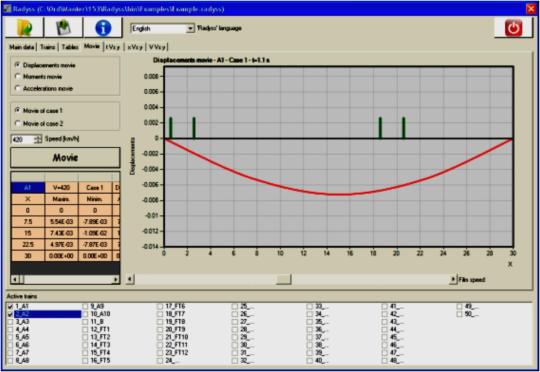Viewport: 540px width, 372px height.
Task: Click the Radyss title bar app icon
Action: point(7,9)
